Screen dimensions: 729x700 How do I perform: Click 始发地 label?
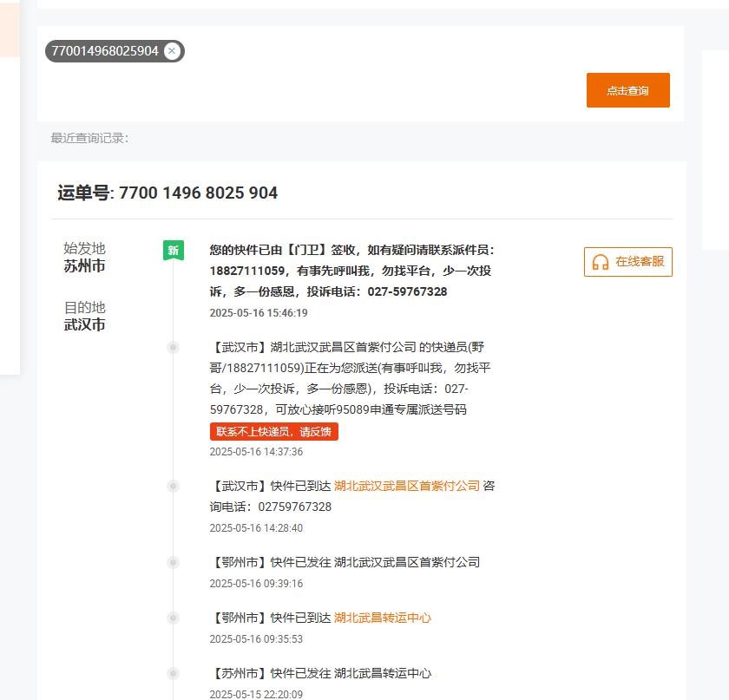tap(84, 248)
